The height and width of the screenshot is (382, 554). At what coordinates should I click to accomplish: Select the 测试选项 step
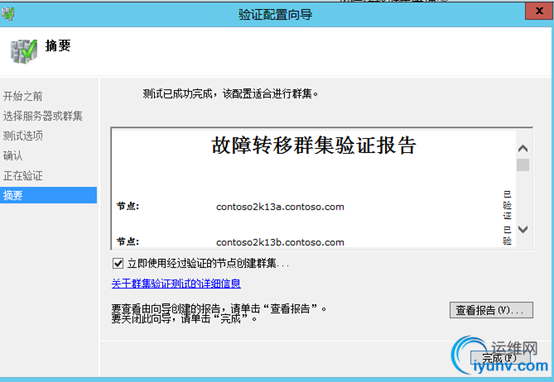click(x=23, y=136)
